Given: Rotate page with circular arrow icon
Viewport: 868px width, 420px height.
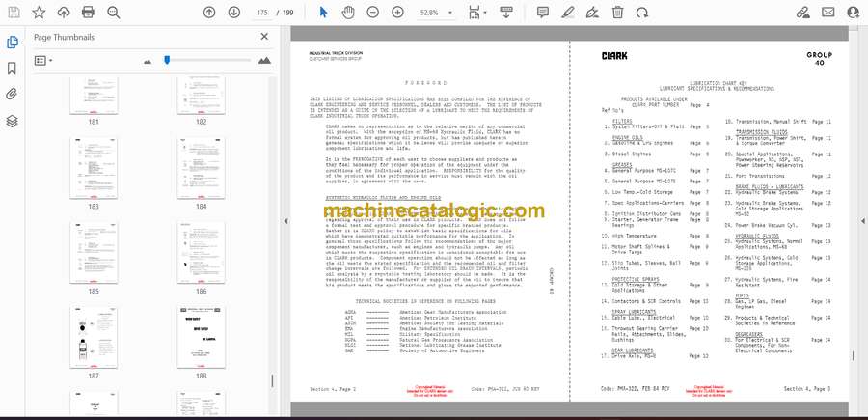Looking at the screenshot, I should point(642,13).
